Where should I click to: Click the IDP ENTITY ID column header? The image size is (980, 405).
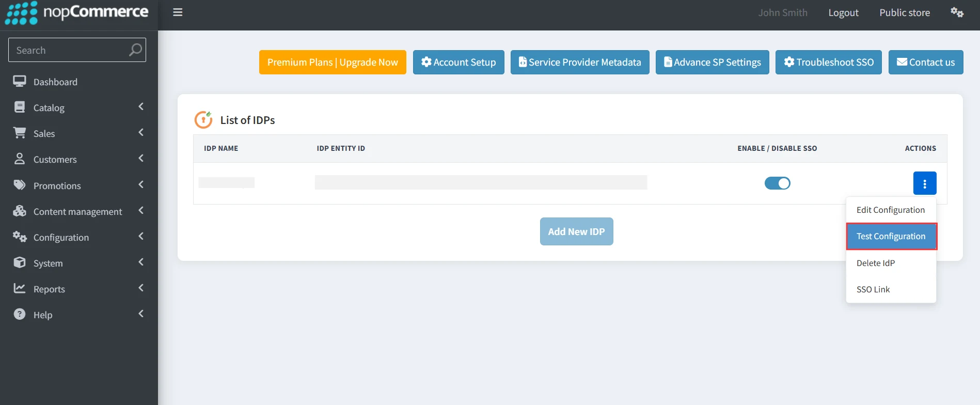pos(341,148)
